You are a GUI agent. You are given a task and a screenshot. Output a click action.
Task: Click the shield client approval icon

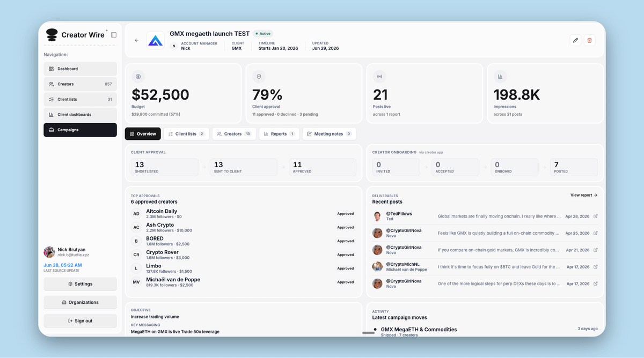click(259, 77)
